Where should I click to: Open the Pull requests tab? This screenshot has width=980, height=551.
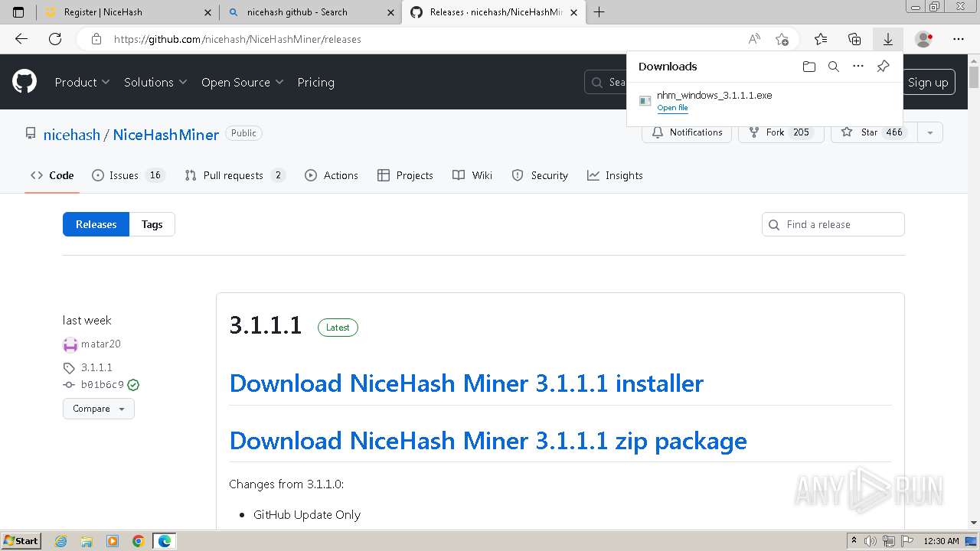coord(234,175)
